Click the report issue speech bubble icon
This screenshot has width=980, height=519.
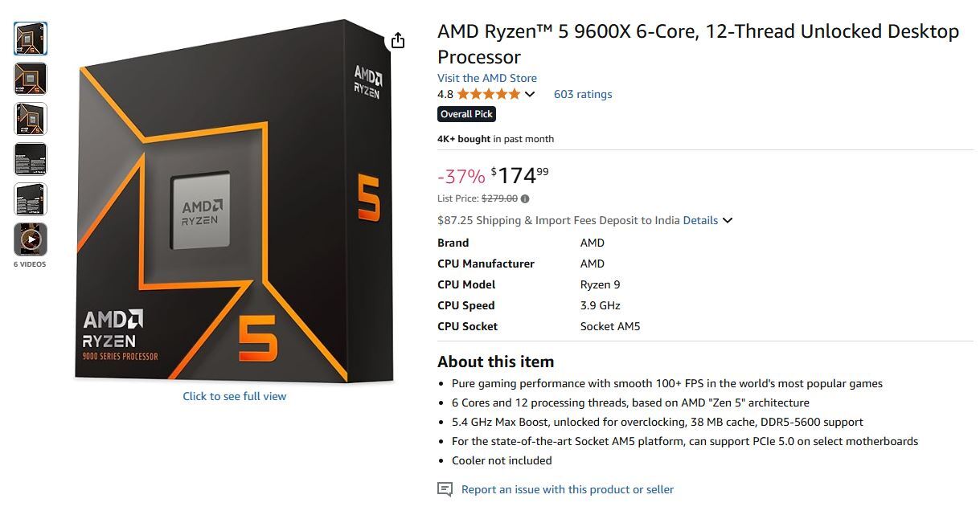click(x=445, y=489)
